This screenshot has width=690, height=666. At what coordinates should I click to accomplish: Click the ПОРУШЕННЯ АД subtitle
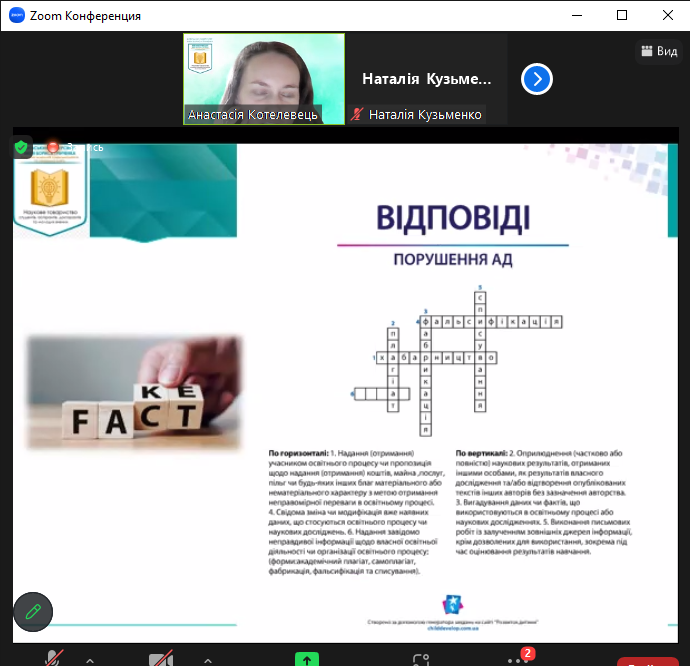tap(453, 259)
